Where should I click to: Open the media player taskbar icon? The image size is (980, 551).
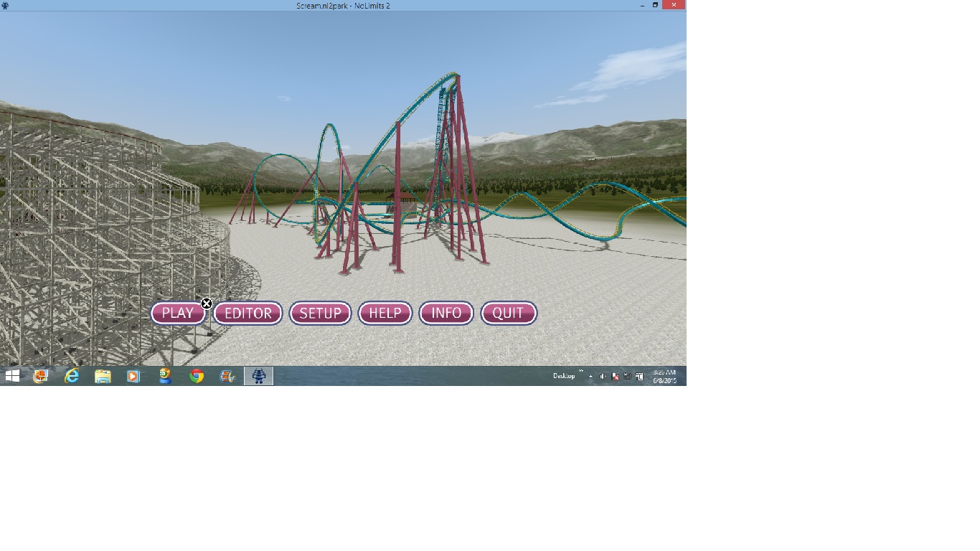click(133, 376)
